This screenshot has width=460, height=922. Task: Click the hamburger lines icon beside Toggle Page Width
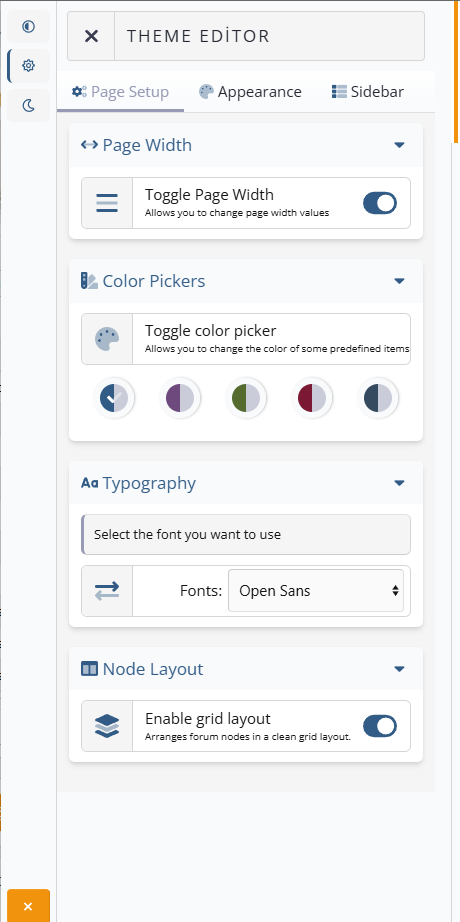[107, 203]
